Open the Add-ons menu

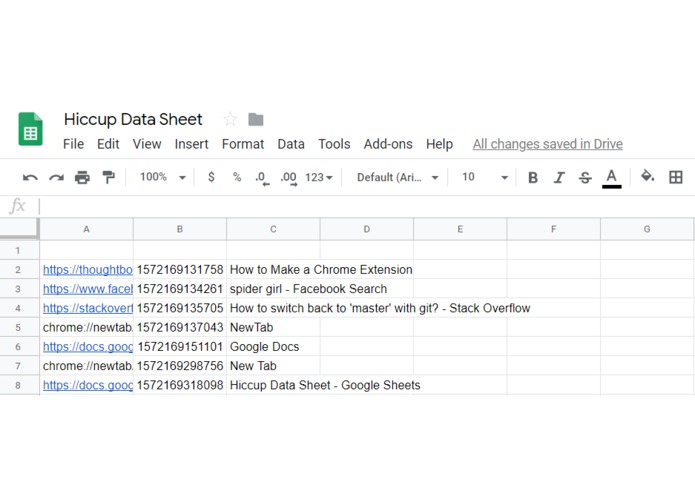click(x=388, y=144)
